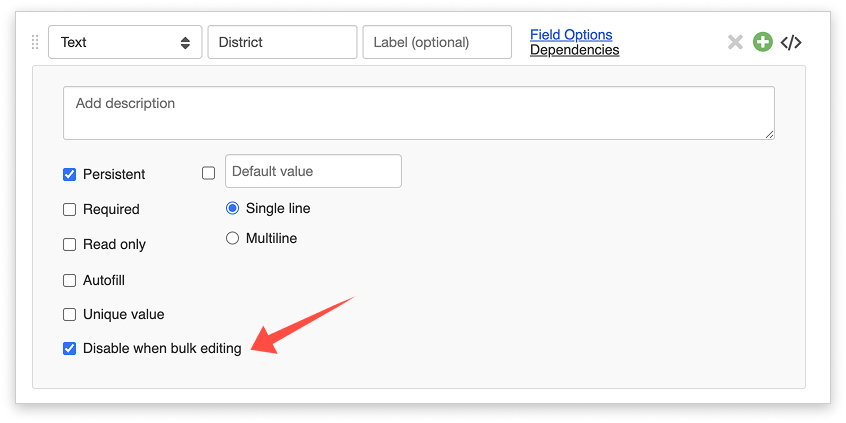Uncheck Disable when bulk editing

pos(70,349)
